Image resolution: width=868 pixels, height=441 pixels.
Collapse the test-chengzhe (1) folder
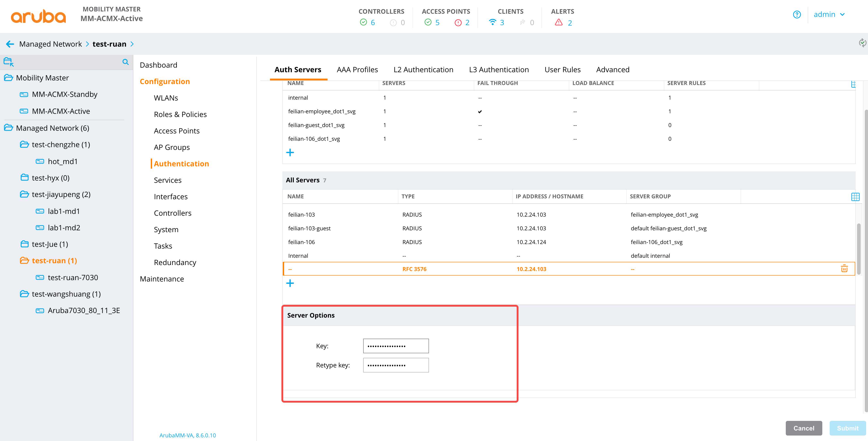[24, 145]
